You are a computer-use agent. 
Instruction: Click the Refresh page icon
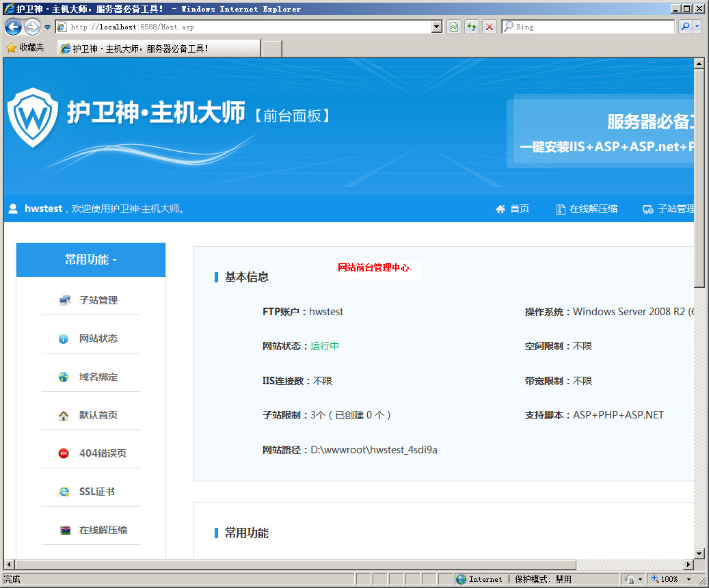(x=472, y=27)
